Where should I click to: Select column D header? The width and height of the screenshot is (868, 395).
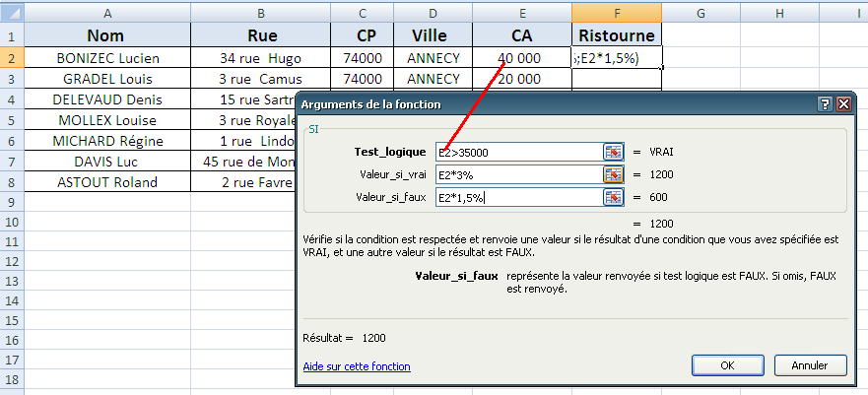433,13
